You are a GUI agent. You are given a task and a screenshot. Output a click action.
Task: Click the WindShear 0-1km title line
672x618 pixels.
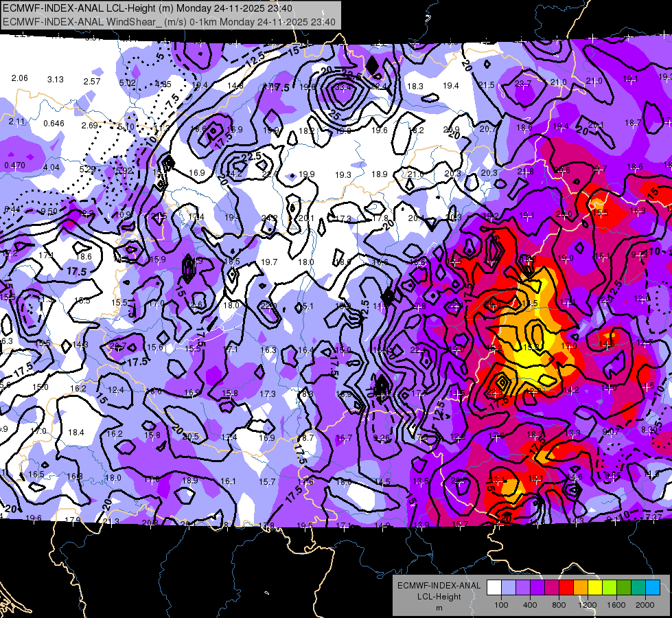169,22
